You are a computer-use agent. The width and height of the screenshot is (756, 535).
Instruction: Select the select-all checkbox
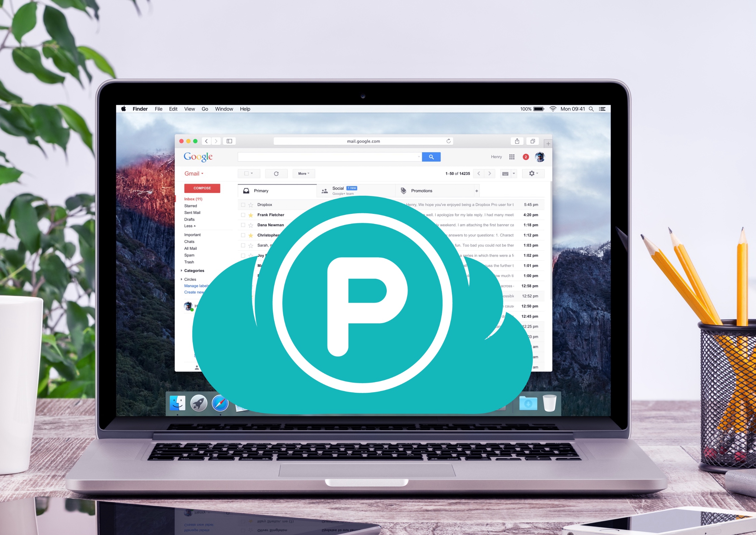[246, 174]
